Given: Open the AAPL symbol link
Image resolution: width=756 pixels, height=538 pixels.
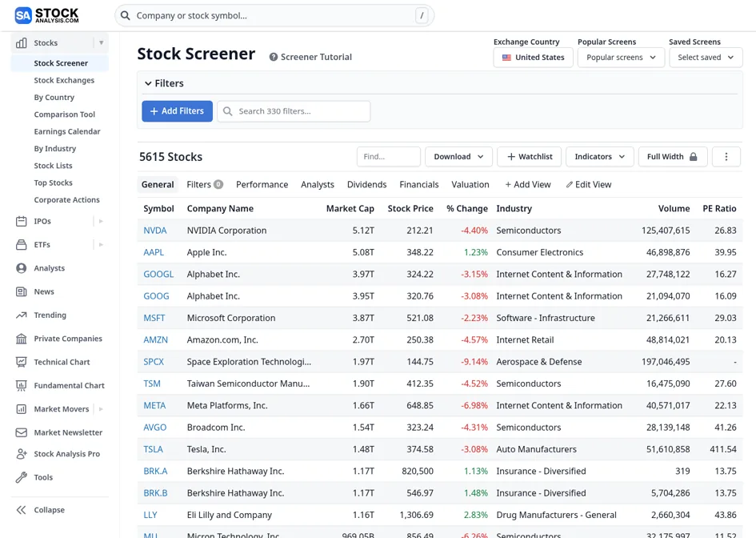Looking at the screenshot, I should pos(154,252).
